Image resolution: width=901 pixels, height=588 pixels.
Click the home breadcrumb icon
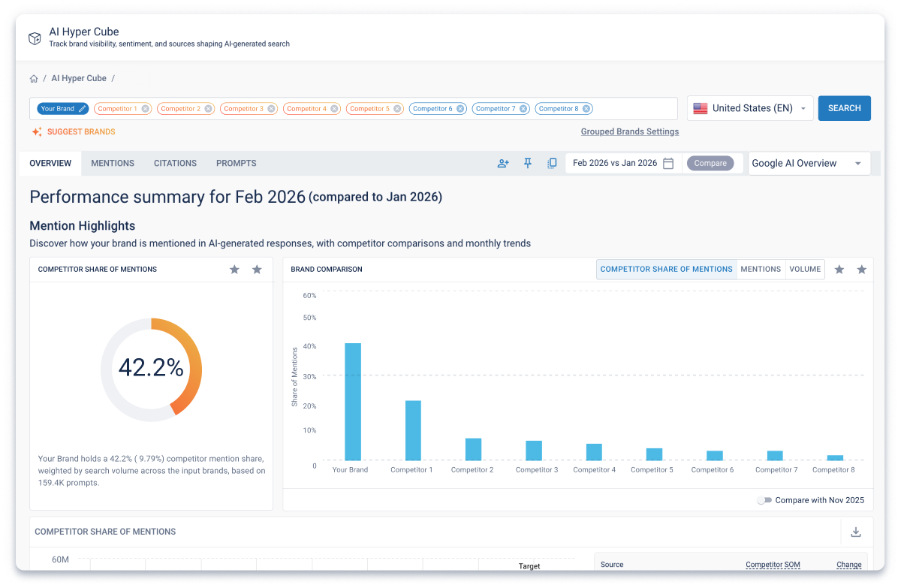pyautogui.click(x=34, y=78)
